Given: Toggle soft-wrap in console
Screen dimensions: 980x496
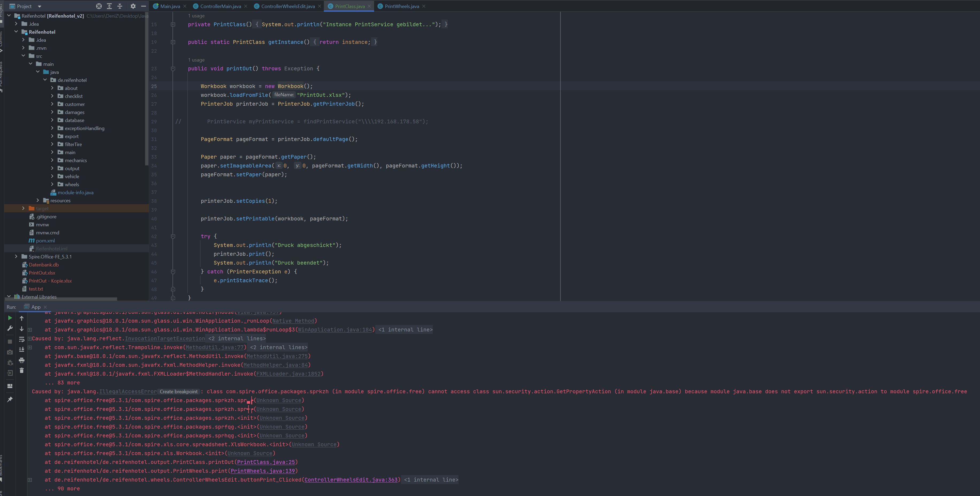Looking at the screenshot, I should pyautogui.click(x=22, y=339).
